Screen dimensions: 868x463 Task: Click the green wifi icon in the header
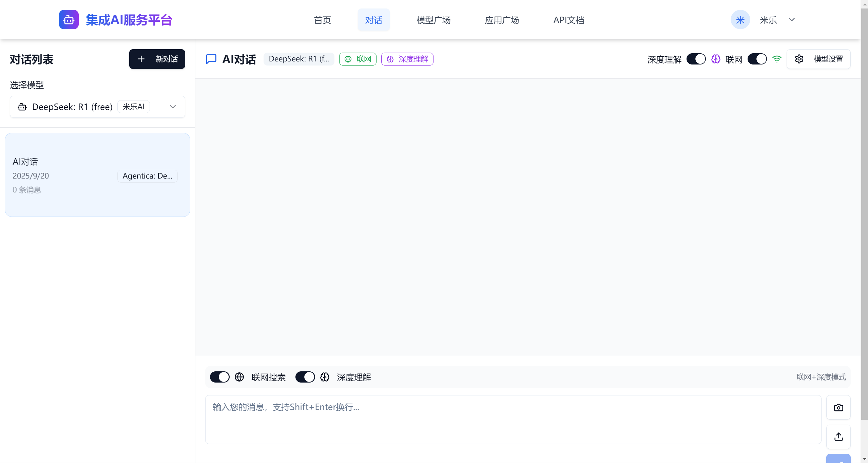pyautogui.click(x=777, y=59)
